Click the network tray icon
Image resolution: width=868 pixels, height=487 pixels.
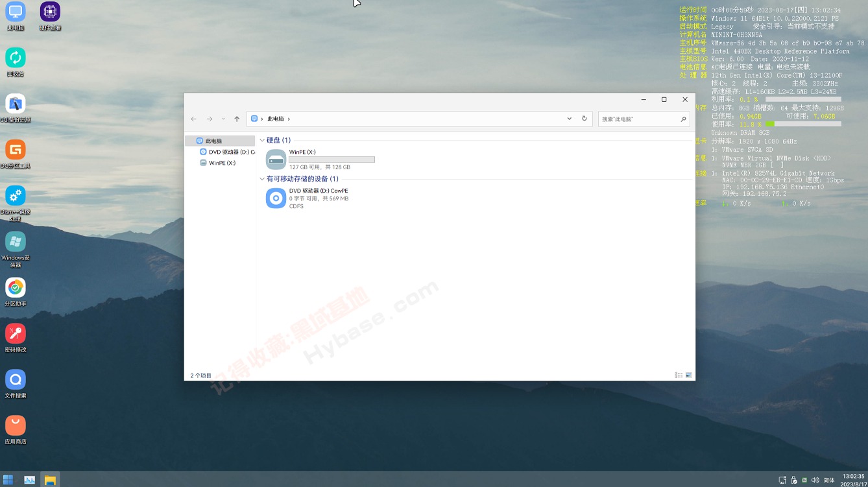pos(783,481)
